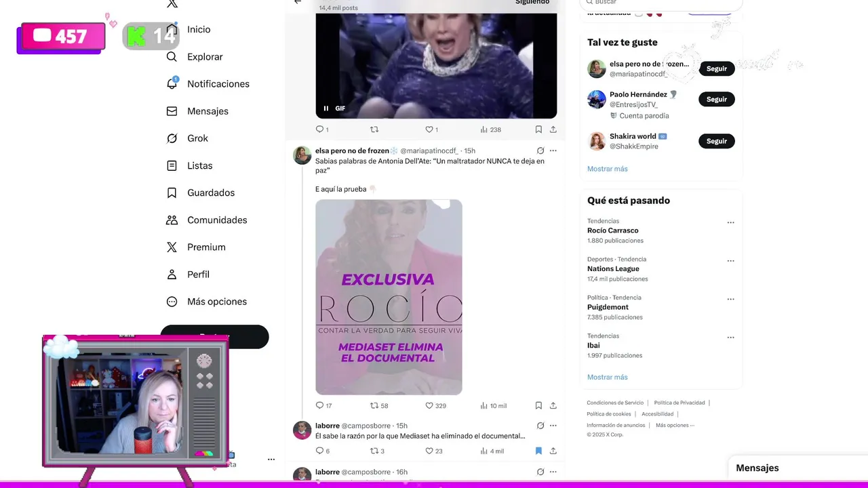The width and height of the screenshot is (868, 488).
Task: Open more options for Rocío Carrasco trend
Action: point(730,222)
